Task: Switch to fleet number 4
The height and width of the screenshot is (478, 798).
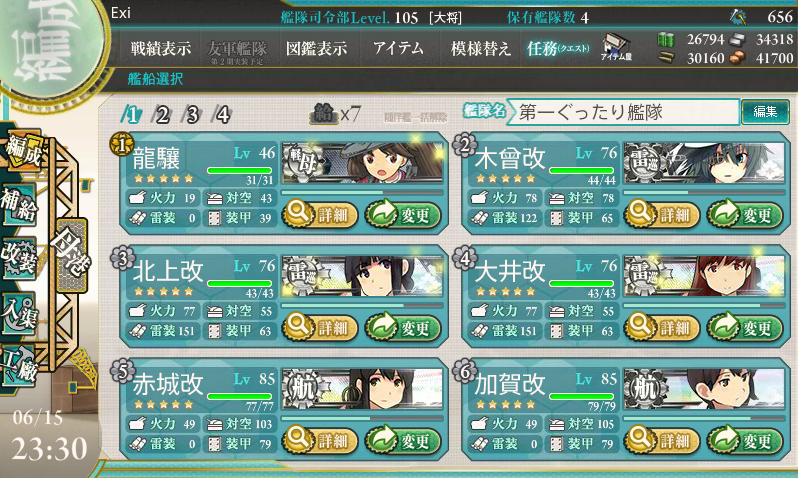Action: pos(222,115)
